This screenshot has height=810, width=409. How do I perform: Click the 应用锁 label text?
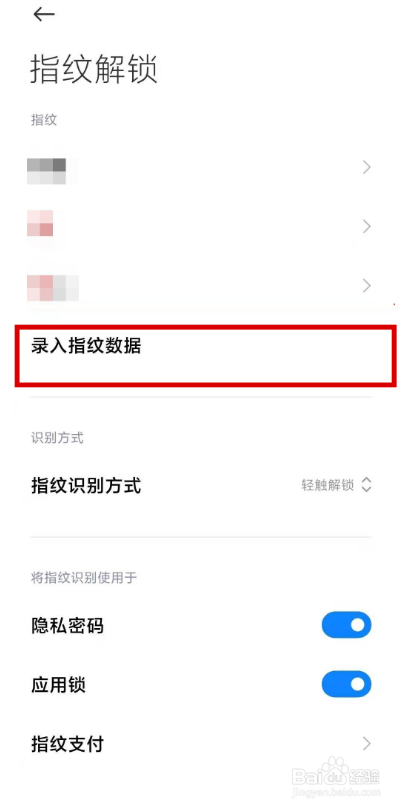(58, 685)
